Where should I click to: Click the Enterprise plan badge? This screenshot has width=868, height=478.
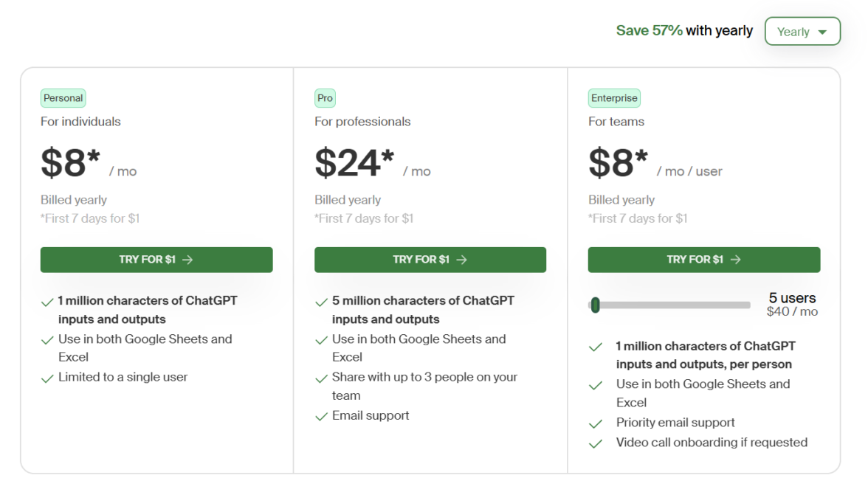(x=613, y=98)
